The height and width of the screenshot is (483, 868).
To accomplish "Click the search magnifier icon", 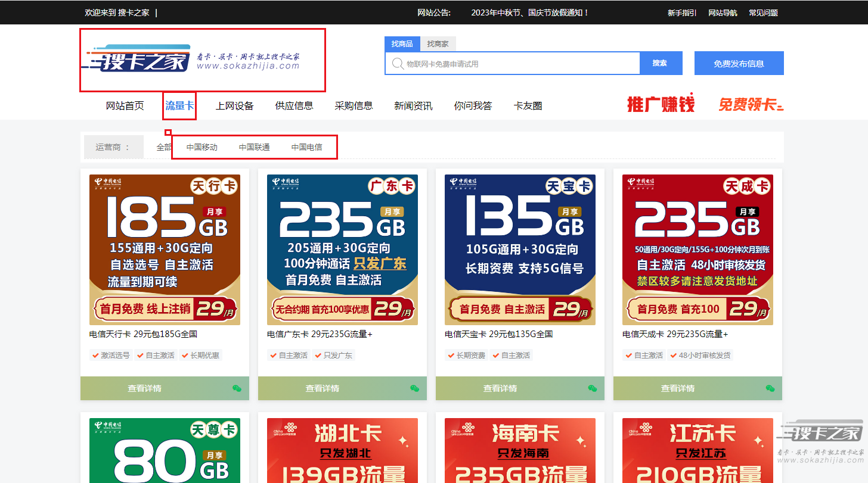I will [x=397, y=64].
